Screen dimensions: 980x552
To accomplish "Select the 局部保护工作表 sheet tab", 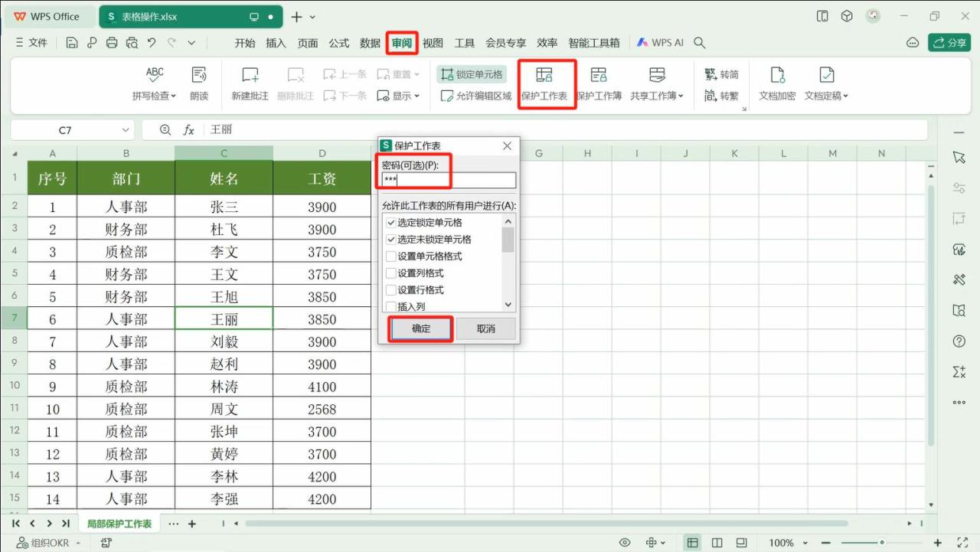I will pyautogui.click(x=119, y=524).
